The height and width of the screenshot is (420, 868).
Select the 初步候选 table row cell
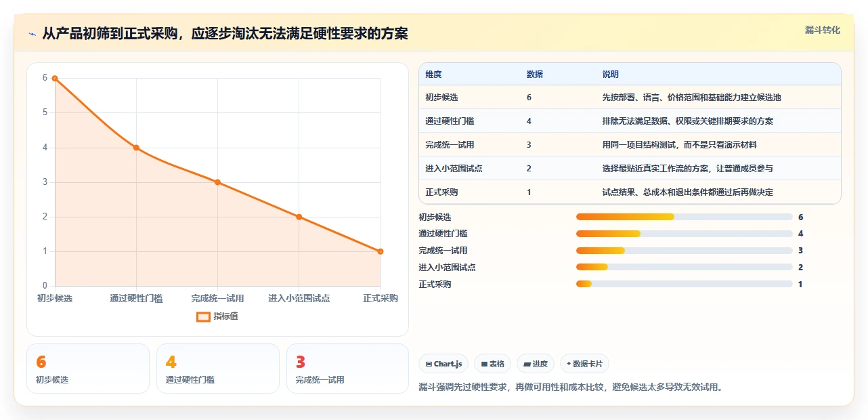pyautogui.click(x=441, y=98)
